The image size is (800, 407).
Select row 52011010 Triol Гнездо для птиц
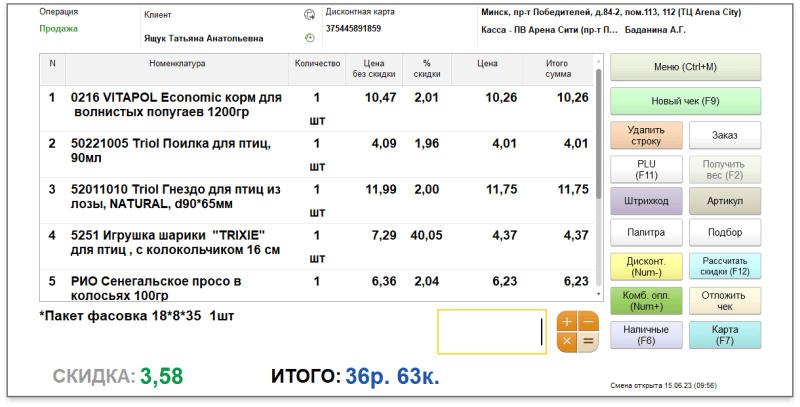tap(317, 200)
